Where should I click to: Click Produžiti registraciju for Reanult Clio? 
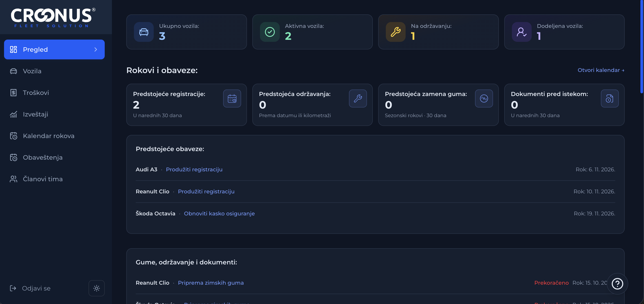[x=206, y=191]
